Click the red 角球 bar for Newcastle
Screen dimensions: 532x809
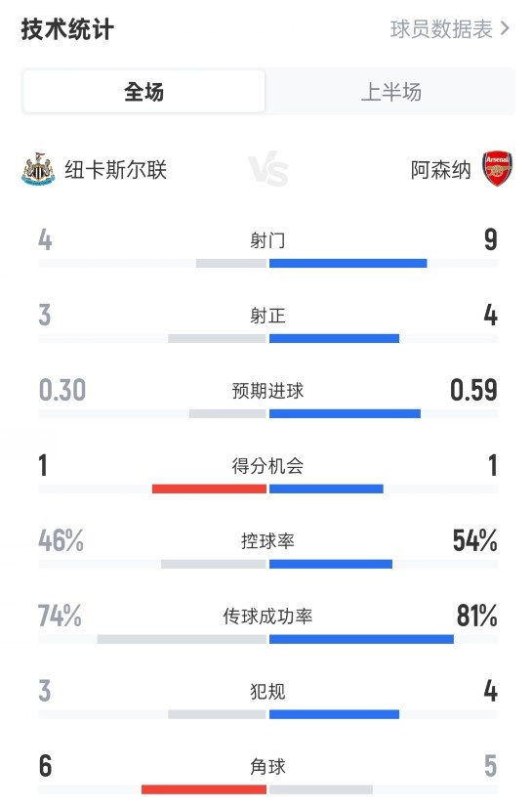(204, 789)
